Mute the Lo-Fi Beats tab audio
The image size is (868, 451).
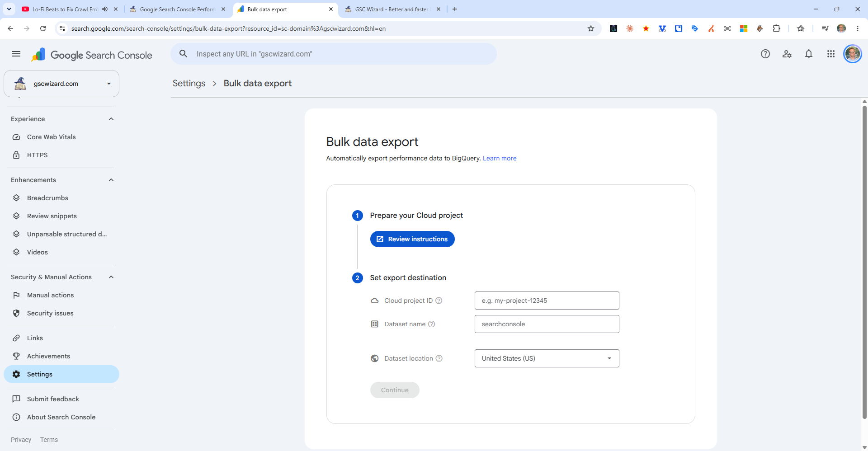tap(105, 9)
